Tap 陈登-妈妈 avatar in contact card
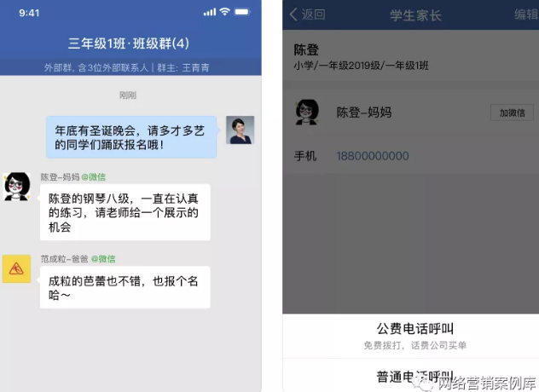Screen dimensions: 539x392 tap(307, 112)
